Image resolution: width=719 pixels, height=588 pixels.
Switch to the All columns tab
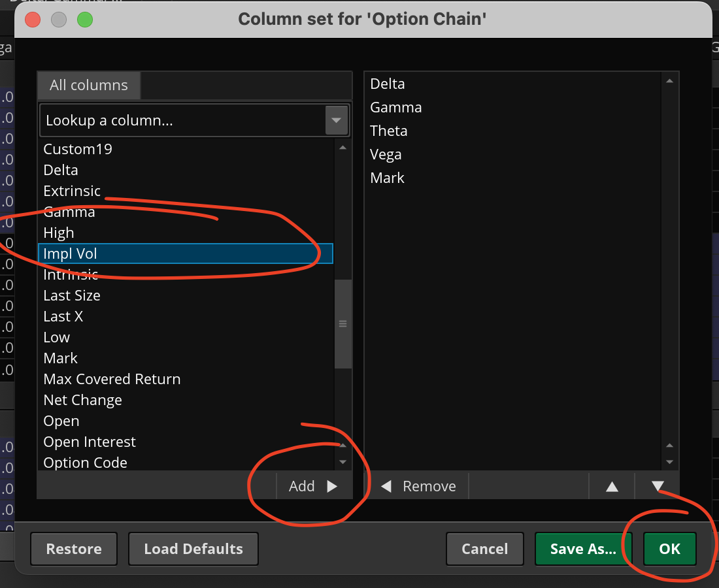[89, 85]
